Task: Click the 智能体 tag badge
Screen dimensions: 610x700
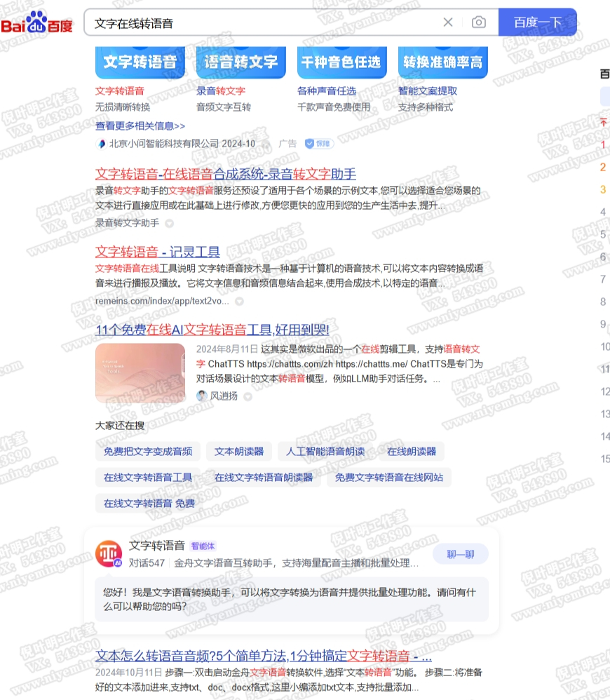Action: click(203, 546)
